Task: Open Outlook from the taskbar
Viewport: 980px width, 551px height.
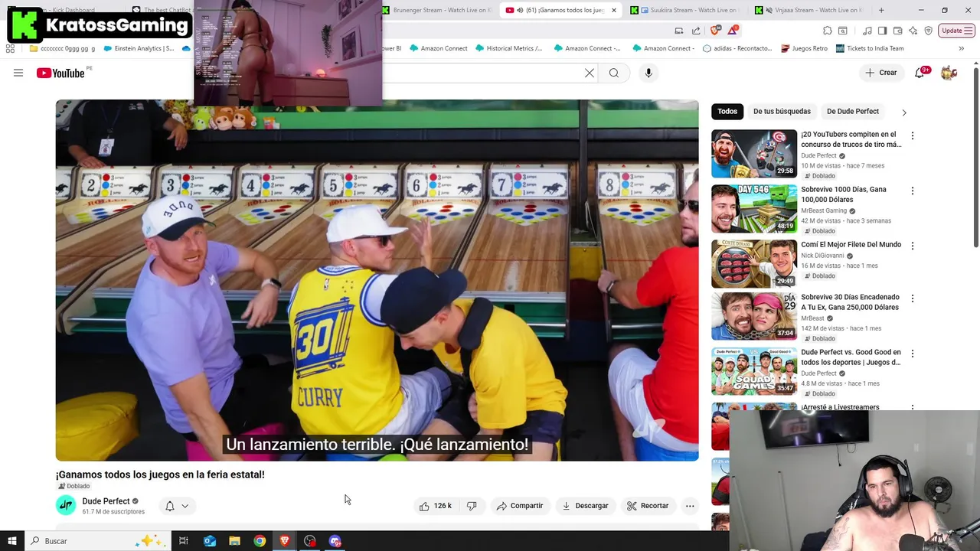Action: point(209,541)
